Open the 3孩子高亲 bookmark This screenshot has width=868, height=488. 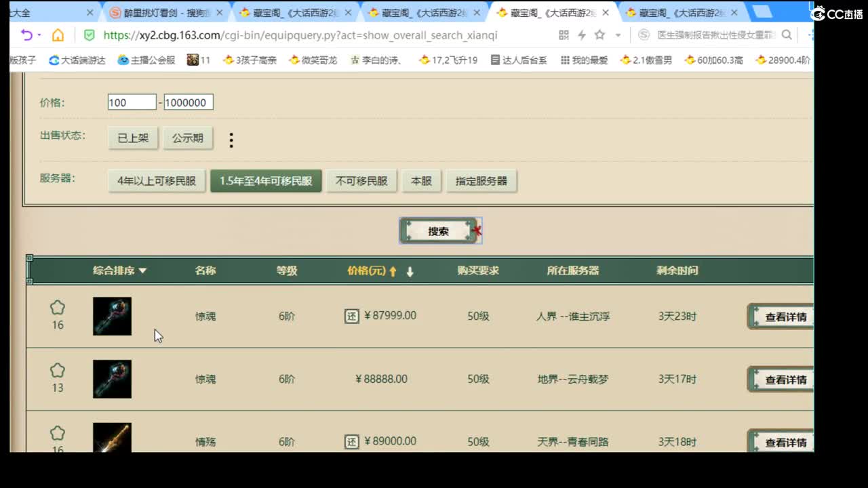pyautogui.click(x=250, y=60)
